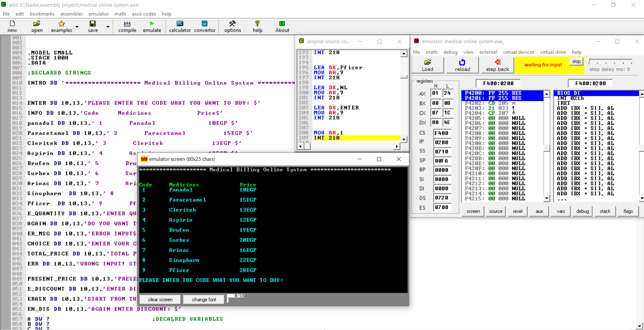
Task: Click the change font button
Action: pyautogui.click(x=204, y=300)
